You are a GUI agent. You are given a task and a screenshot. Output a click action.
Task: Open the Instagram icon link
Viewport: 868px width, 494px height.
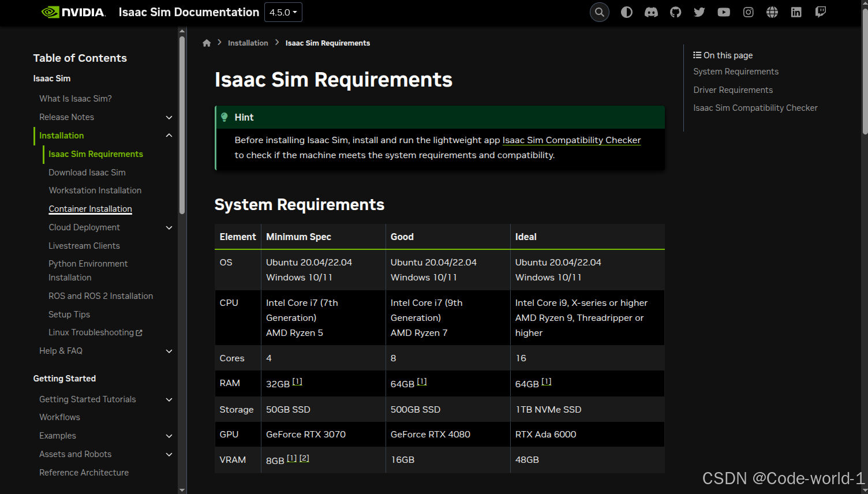tap(748, 12)
